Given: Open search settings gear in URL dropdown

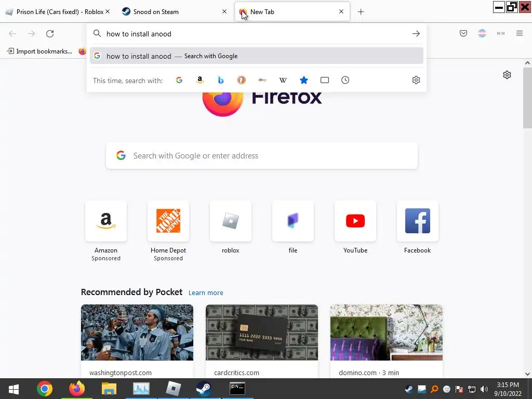Looking at the screenshot, I should point(416,80).
